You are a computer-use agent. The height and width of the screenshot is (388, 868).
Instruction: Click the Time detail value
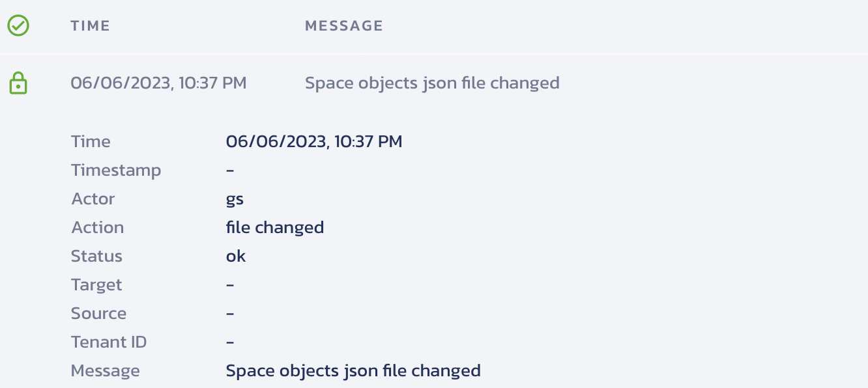coord(314,141)
